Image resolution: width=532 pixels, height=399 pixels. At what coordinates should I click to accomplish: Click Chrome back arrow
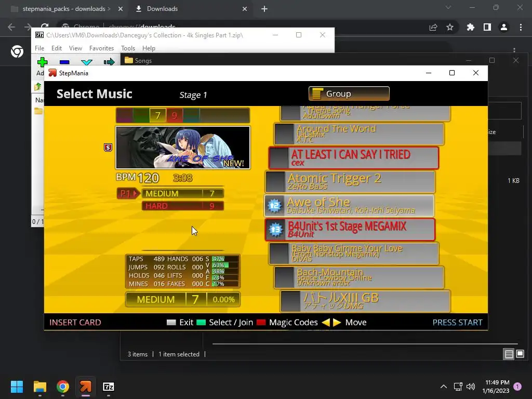click(11, 27)
